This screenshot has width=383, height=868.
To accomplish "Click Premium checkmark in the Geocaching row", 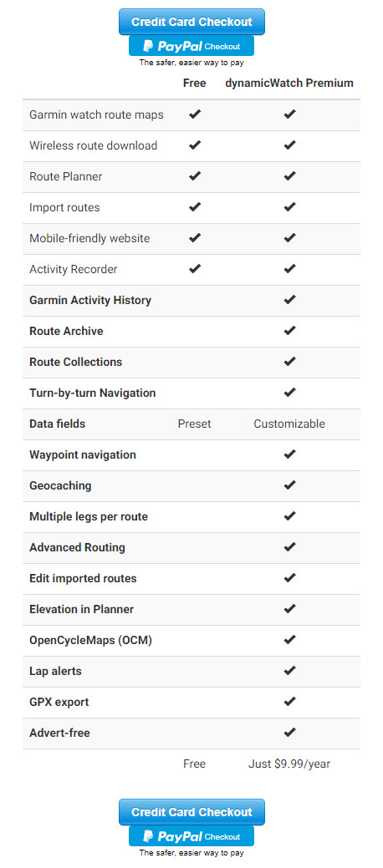I will [289, 485].
